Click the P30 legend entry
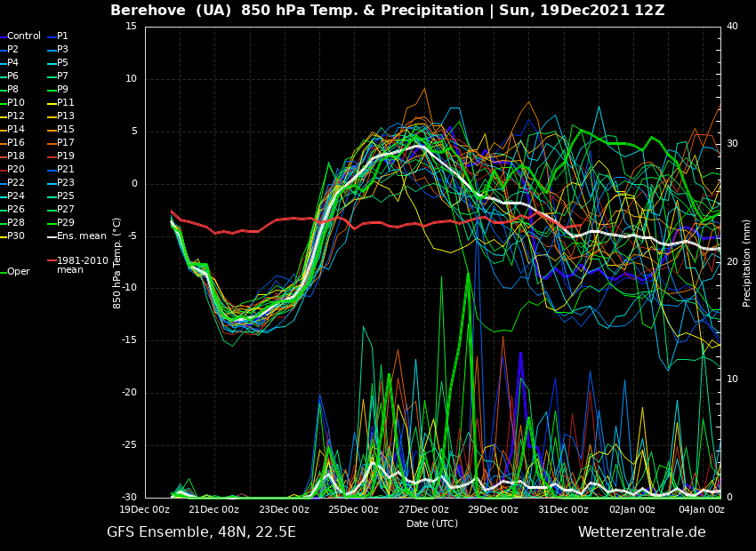Viewport: 756px width, 551px height. 16,236
